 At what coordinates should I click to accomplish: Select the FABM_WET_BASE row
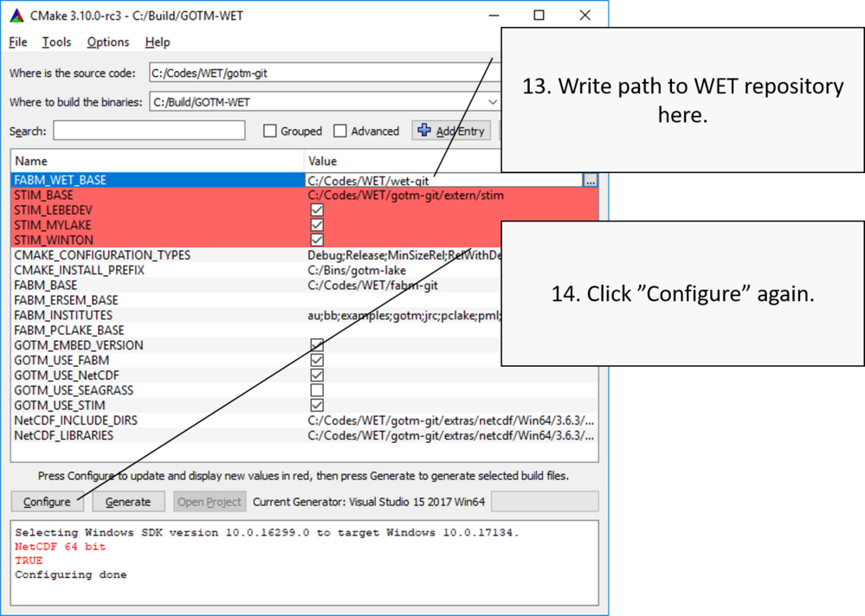click(158, 180)
